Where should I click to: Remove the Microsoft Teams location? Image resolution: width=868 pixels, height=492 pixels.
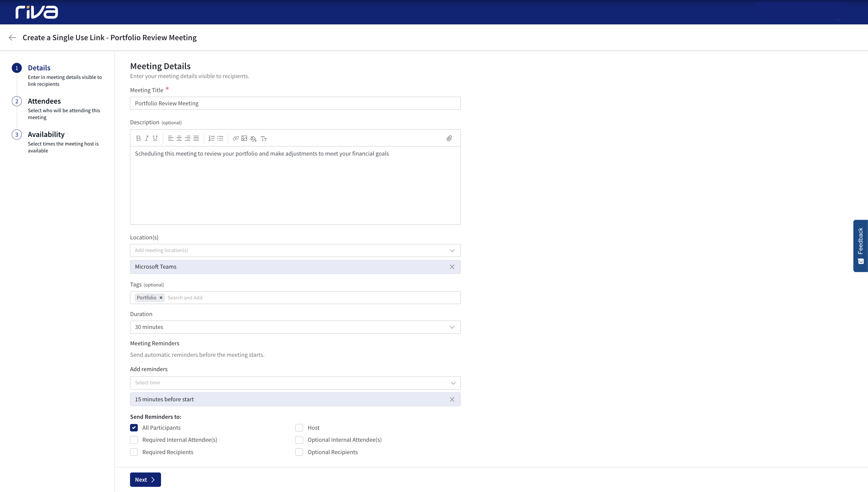(452, 267)
